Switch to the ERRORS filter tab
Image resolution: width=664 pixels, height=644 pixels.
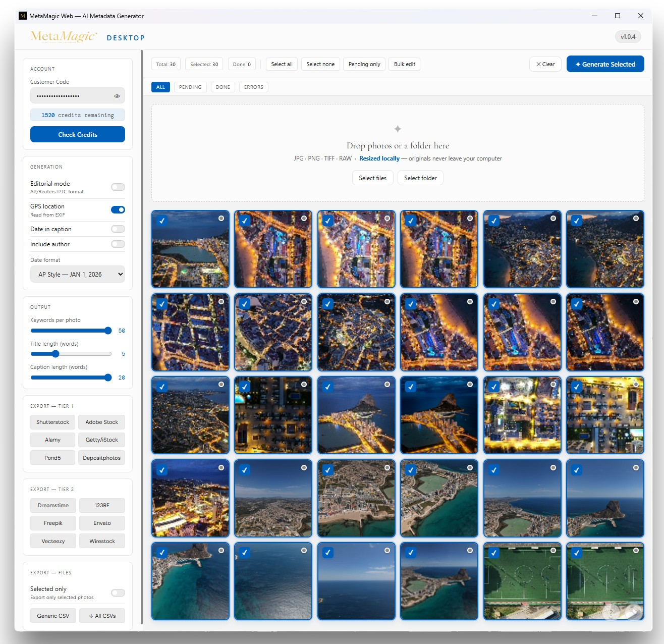click(x=254, y=87)
